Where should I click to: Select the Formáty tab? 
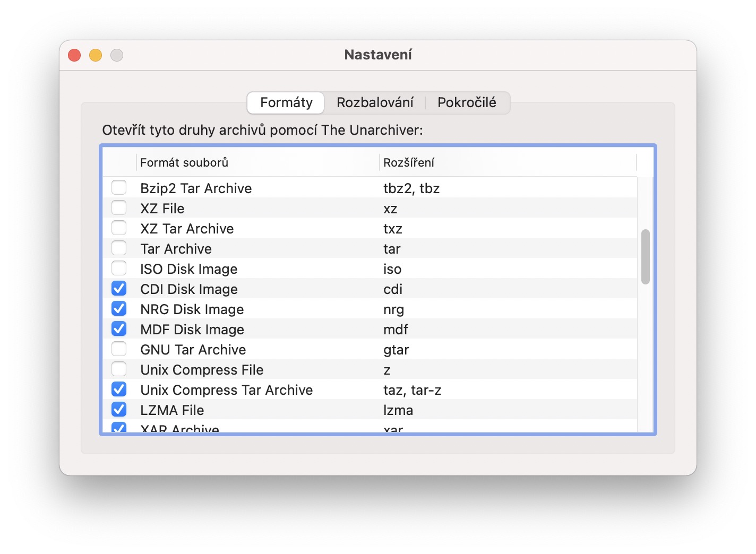(286, 102)
